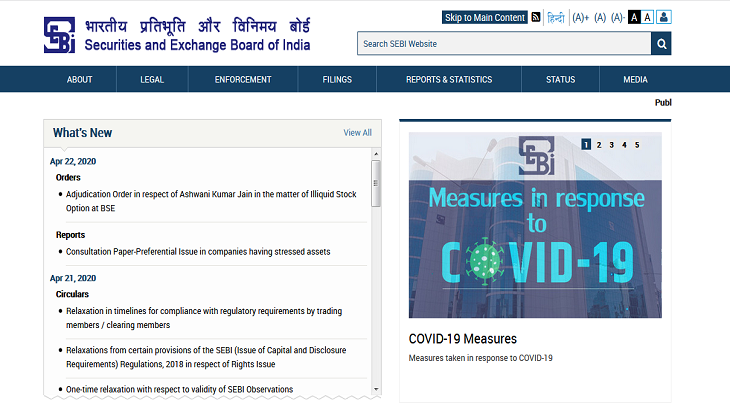Click Measures taken in response to COVID-19

[480, 358]
